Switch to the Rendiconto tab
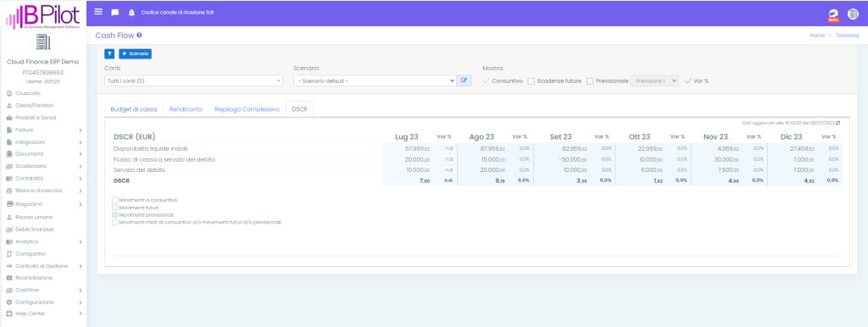The width and height of the screenshot is (868, 327). [x=186, y=109]
